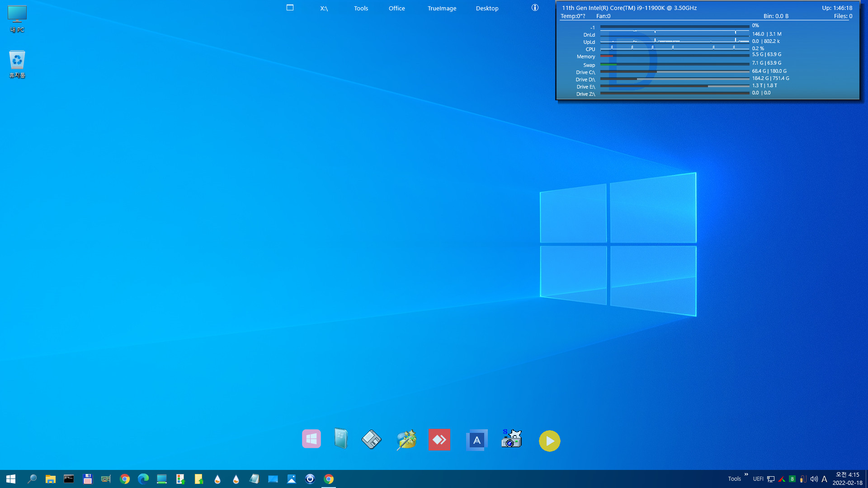Viewport: 868px width, 488px height.
Task: Click the Tools label on the taskbar
Action: pyautogui.click(x=735, y=479)
